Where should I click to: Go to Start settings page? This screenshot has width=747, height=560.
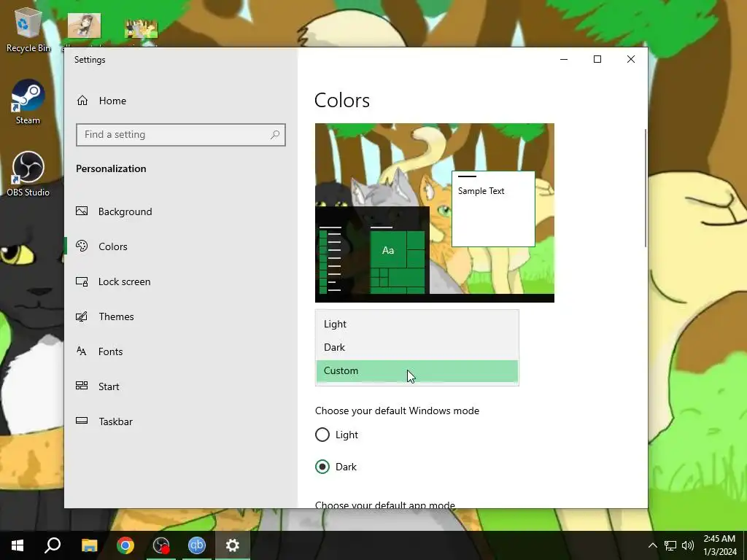pos(109,386)
